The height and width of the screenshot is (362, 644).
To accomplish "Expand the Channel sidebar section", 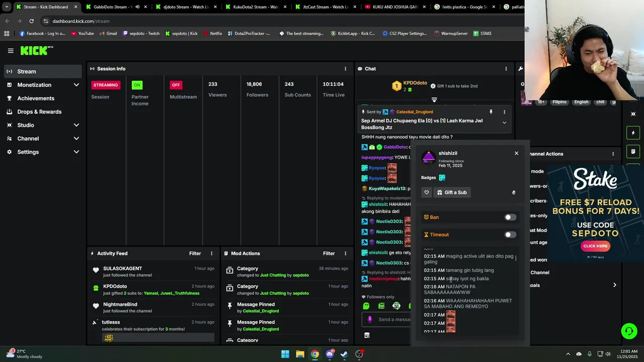I will 76,139.
